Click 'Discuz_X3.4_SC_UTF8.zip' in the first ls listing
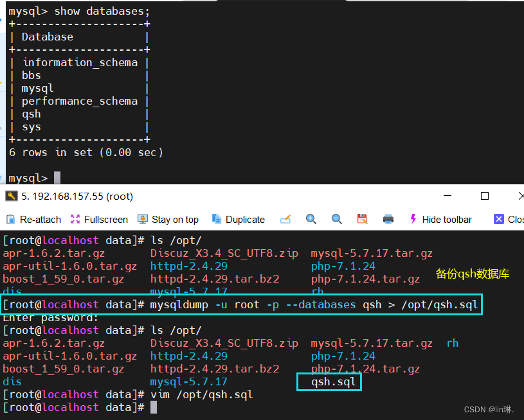This screenshot has width=524, height=420. tap(224, 254)
